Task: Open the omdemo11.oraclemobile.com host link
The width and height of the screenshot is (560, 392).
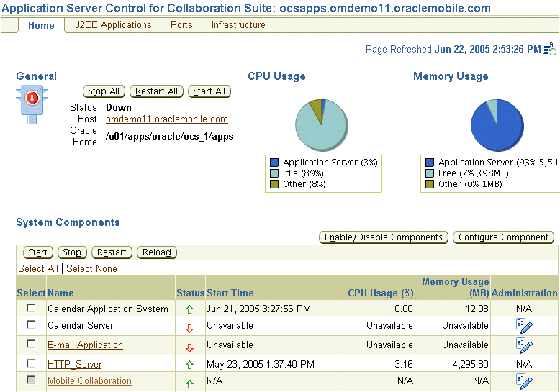Action: (166, 119)
